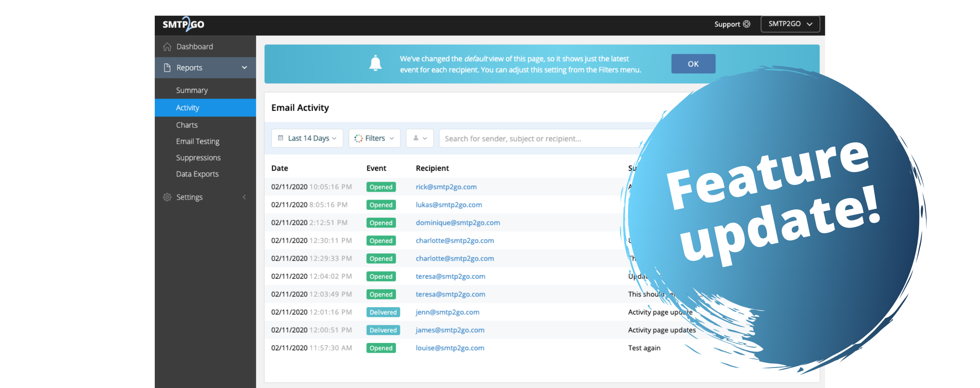Click the Settings gear icon
The image size is (980, 388).
click(167, 197)
